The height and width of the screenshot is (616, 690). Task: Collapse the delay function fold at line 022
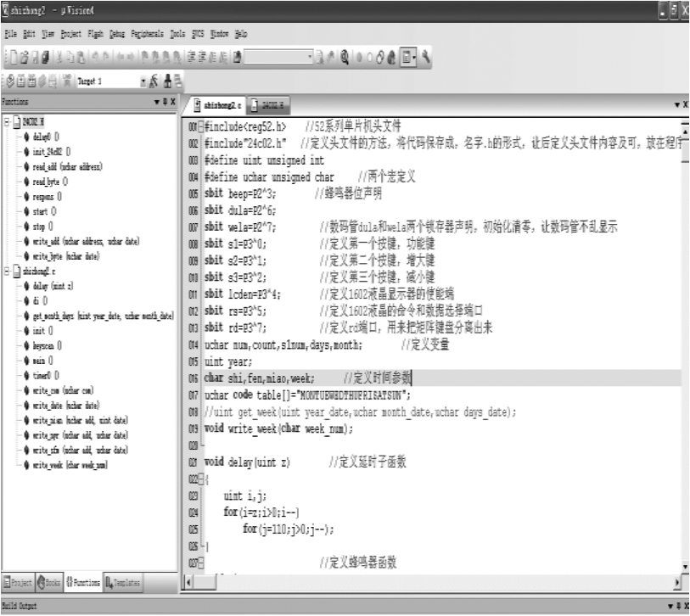pyautogui.click(x=200, y=479)
